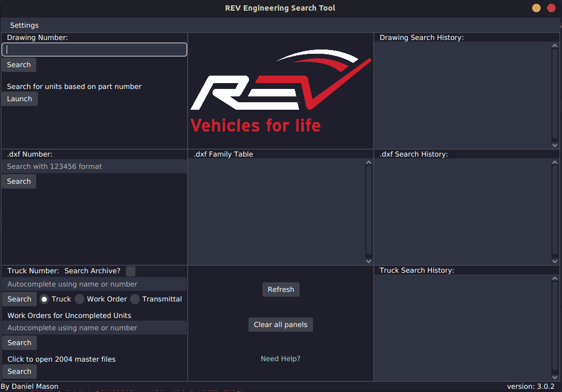
Task: Click the .dxf Family Table scrollbar track
Action: [369, 212]
